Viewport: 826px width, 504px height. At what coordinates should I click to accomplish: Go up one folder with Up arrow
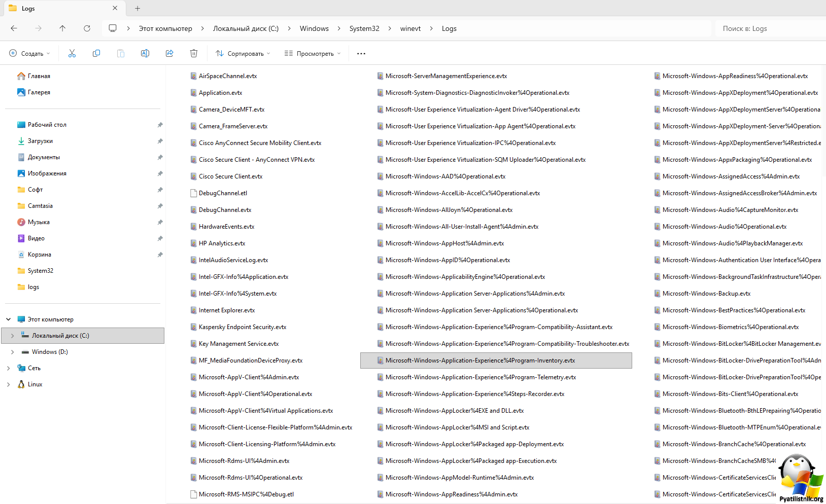coord(62,28)
